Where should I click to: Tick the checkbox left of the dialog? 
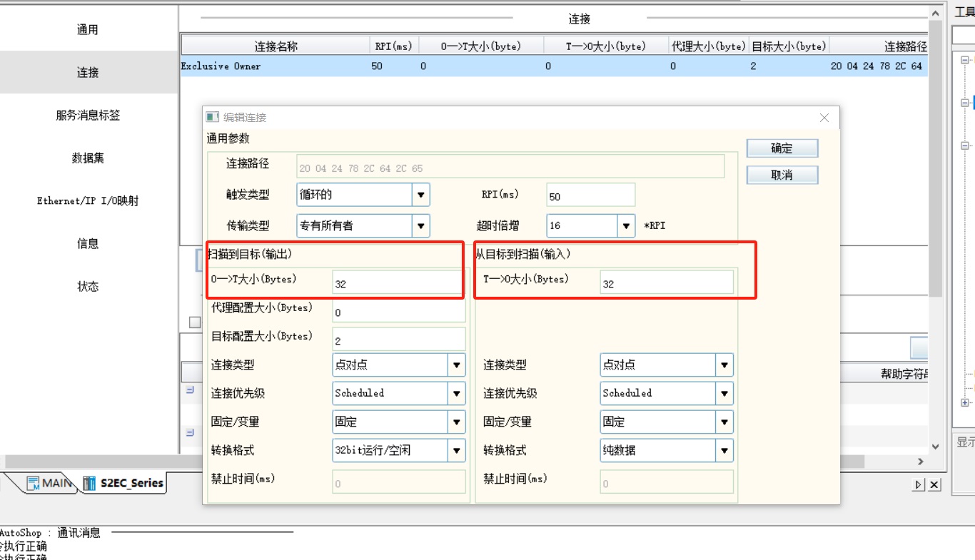pos(194,322)
